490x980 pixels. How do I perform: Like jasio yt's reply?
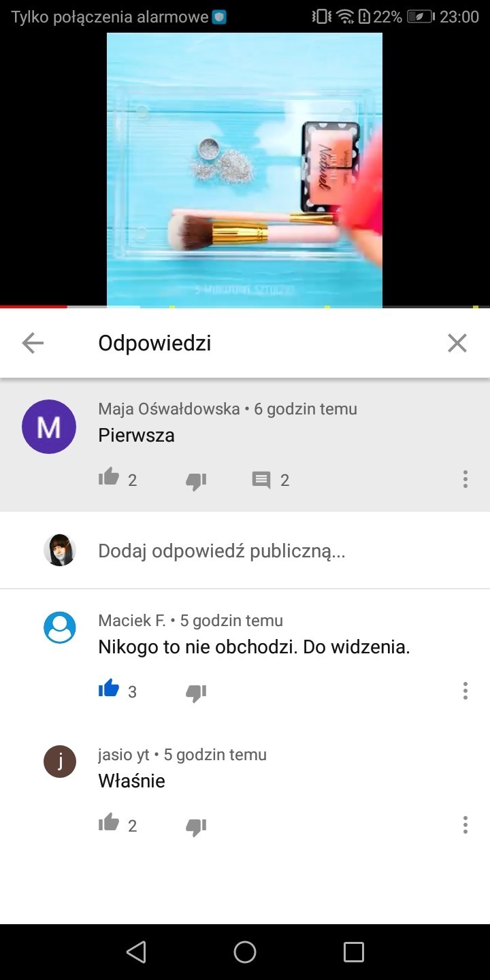click(109, 824)
